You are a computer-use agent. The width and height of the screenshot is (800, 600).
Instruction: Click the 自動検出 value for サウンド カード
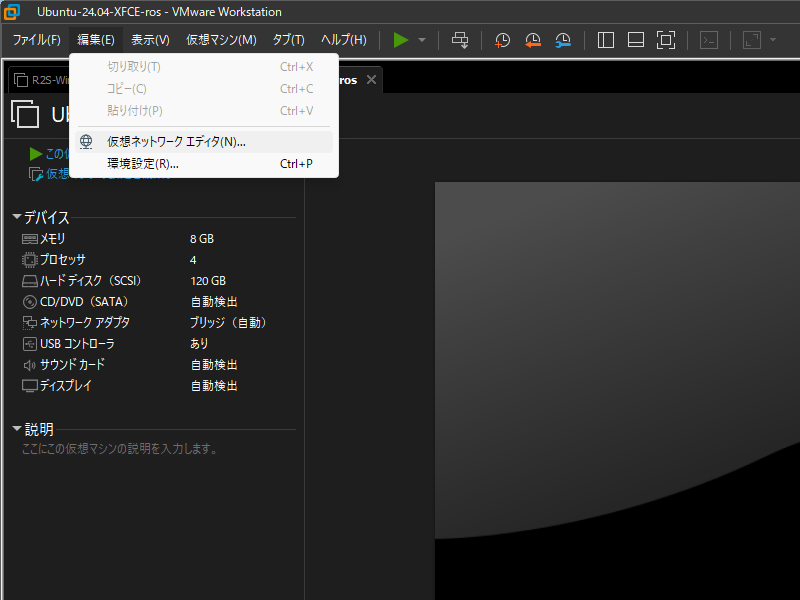(214, 364)
